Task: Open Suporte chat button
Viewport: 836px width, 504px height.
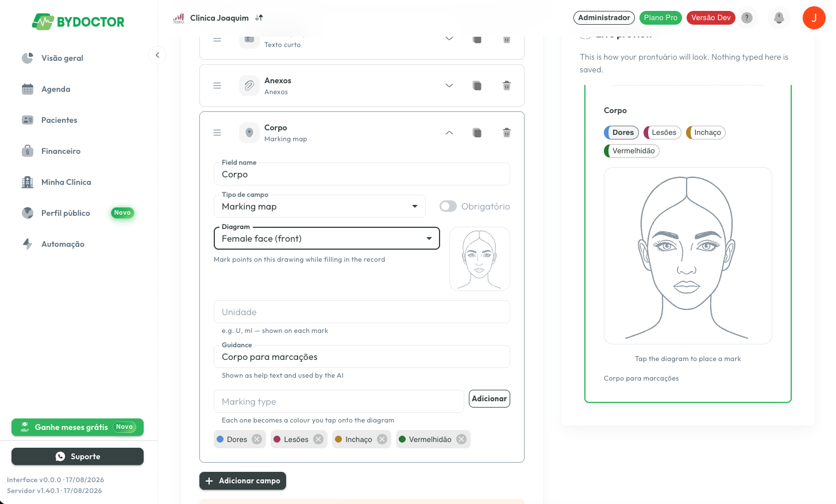Action: (x=78, y=456)
